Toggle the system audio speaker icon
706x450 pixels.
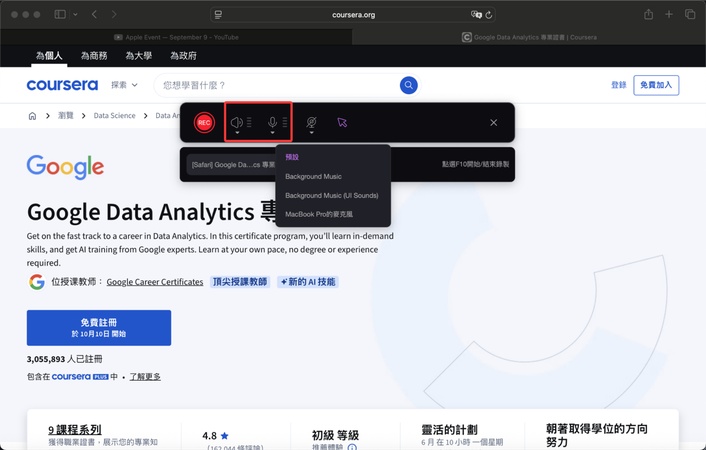click(x=237, y=122)
